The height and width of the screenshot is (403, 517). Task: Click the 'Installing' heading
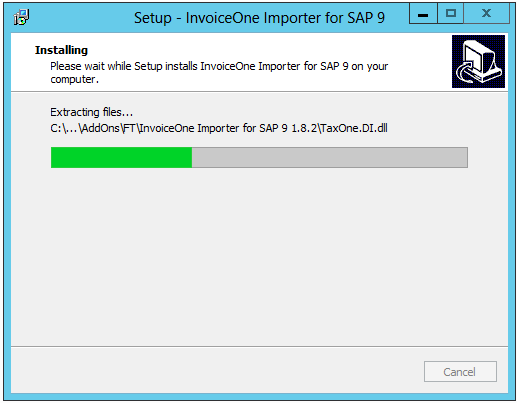pos(61,50)
